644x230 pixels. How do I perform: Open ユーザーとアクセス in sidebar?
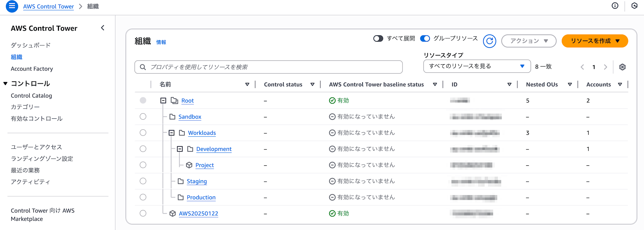36,147
